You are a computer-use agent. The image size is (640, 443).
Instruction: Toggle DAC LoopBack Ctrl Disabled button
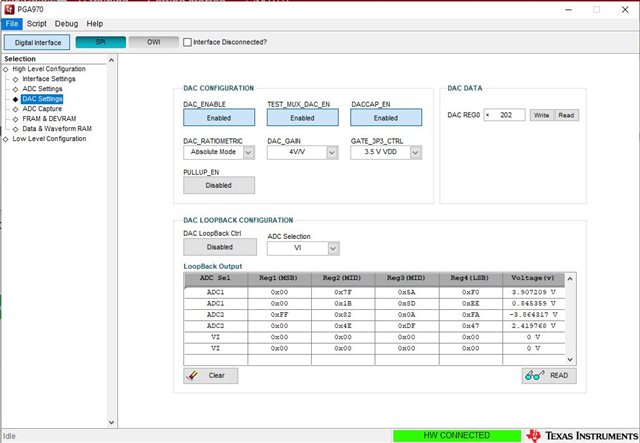[x=220, y=247]
